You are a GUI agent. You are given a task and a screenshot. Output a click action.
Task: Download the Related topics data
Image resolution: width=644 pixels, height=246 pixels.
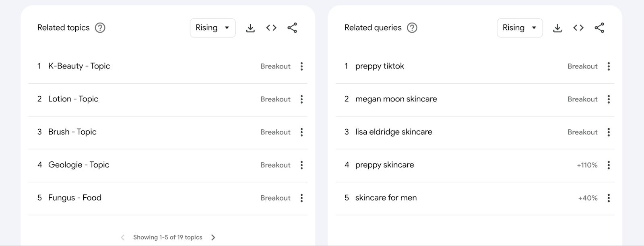(x=250, y=28)
